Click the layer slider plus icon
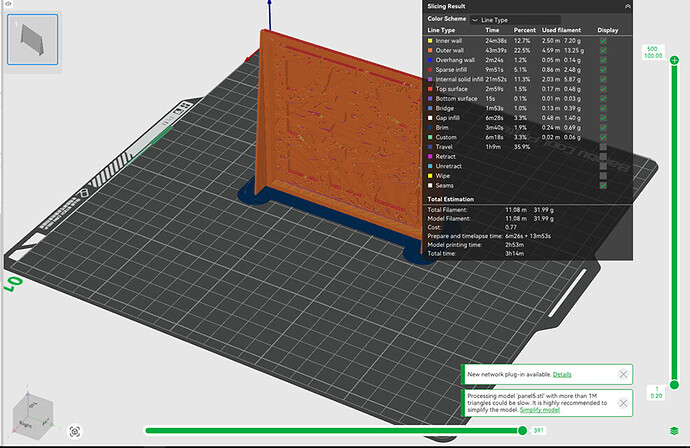 (x=674, y=60)
